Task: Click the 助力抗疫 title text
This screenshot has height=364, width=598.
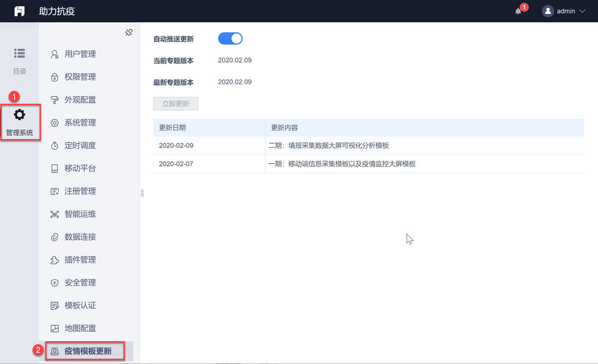Action: [x=57, y=11]
